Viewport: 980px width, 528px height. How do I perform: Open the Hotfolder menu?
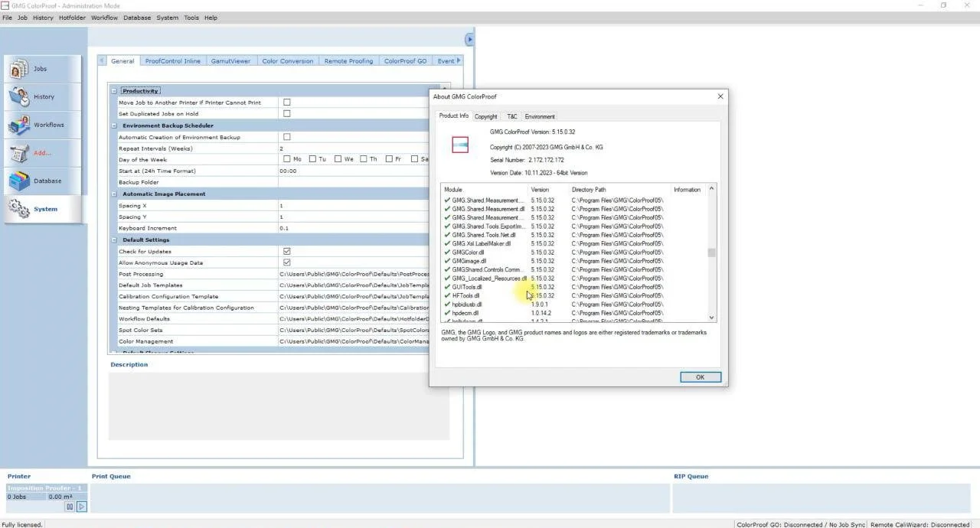(72, 18)
